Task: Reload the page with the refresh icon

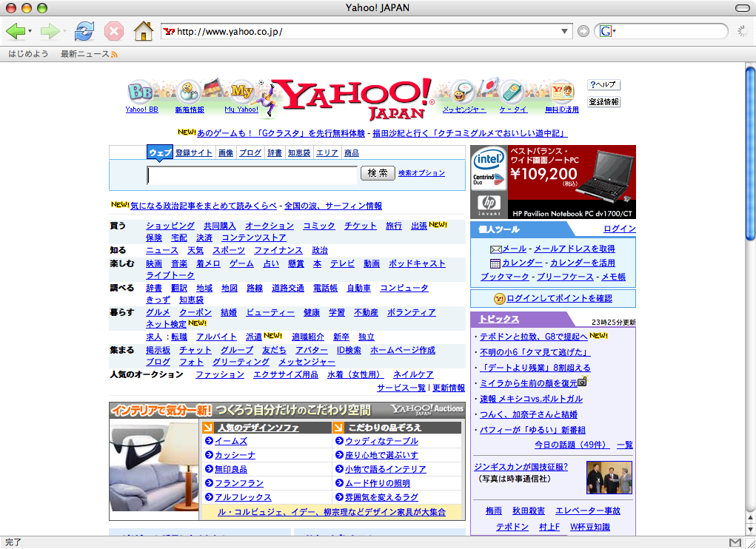Action: (x=84, y=31)
